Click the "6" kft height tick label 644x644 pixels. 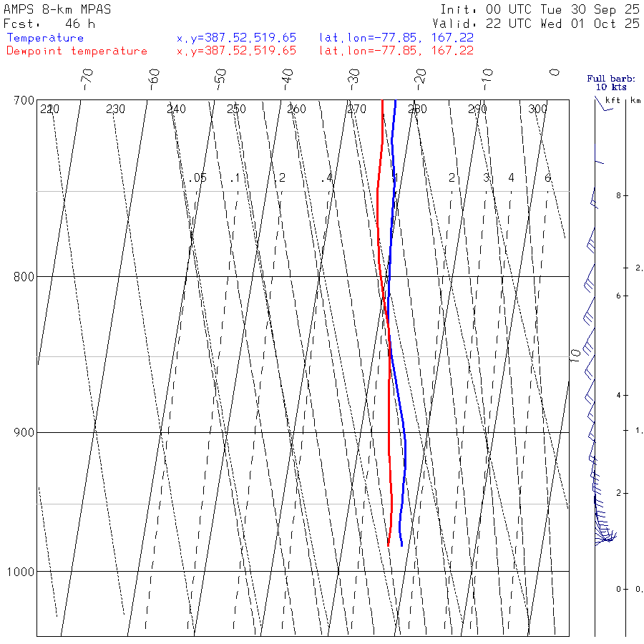point(618,296)
